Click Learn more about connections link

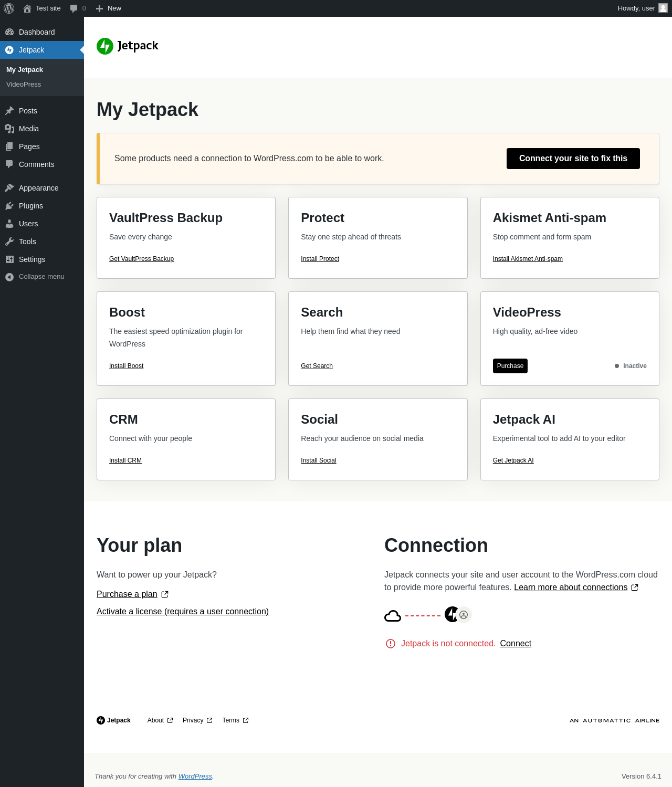[x=571, y=587]
